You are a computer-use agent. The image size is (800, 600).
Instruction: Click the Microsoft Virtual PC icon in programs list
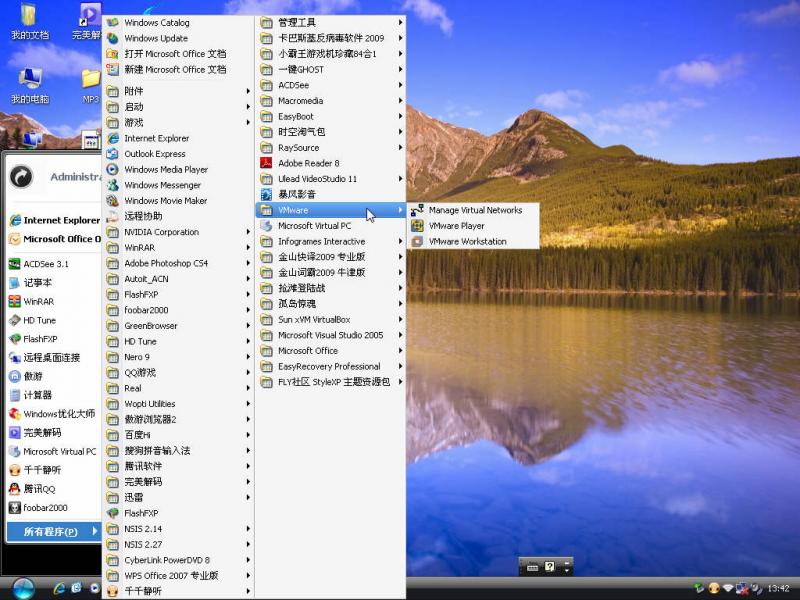pos(266,226)
